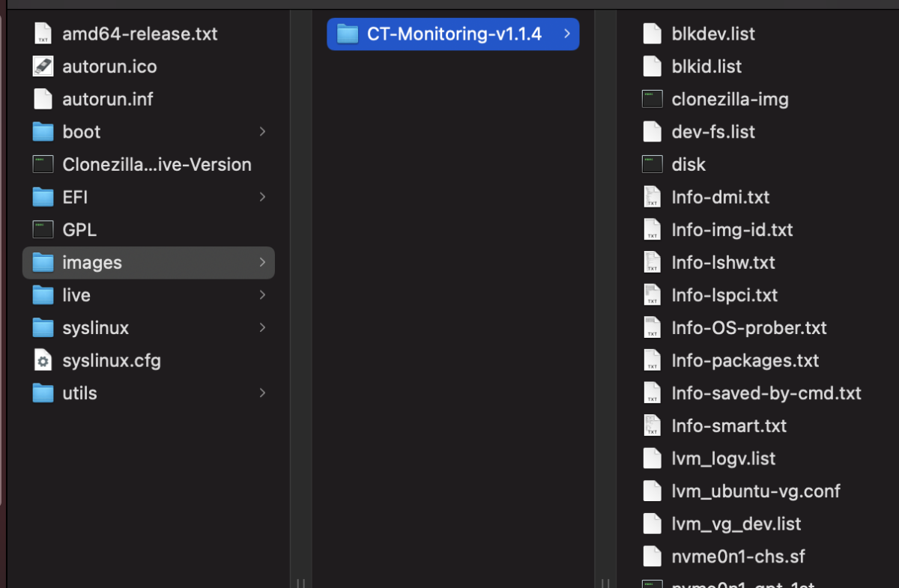Click the autorun.inf document icon
This screenshot has width=899, height=588.
tap(43, 99)
